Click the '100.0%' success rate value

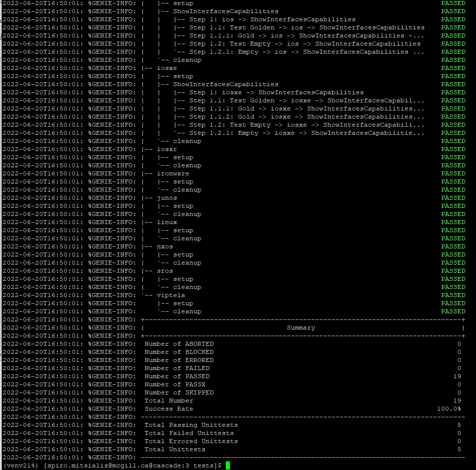(x=449, y=409)
